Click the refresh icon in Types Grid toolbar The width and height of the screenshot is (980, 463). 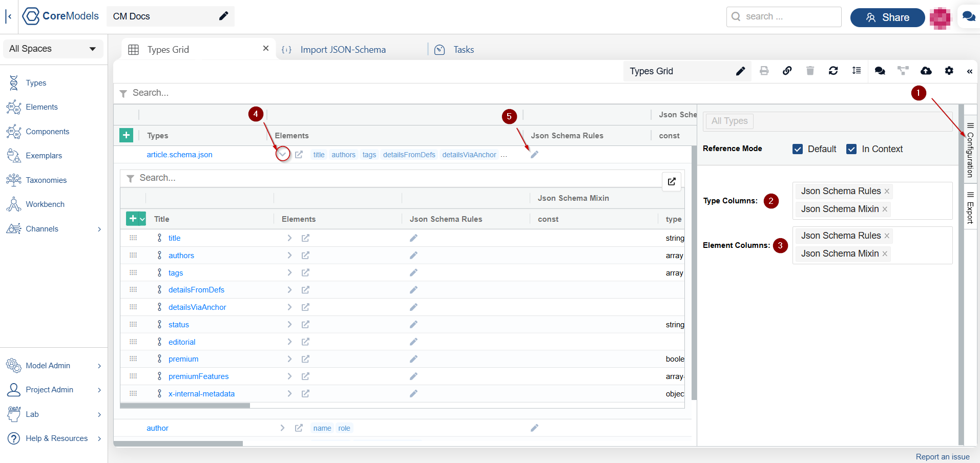coord(833,71)
